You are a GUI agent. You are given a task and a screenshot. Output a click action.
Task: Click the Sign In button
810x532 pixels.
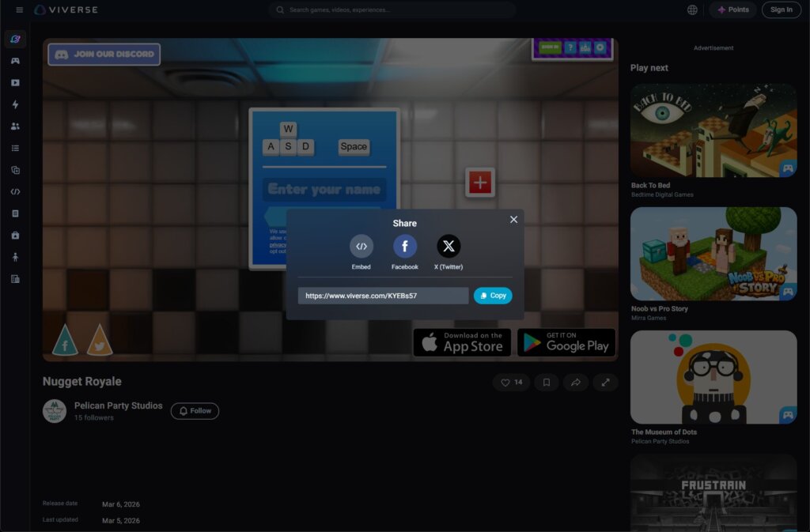781,9
